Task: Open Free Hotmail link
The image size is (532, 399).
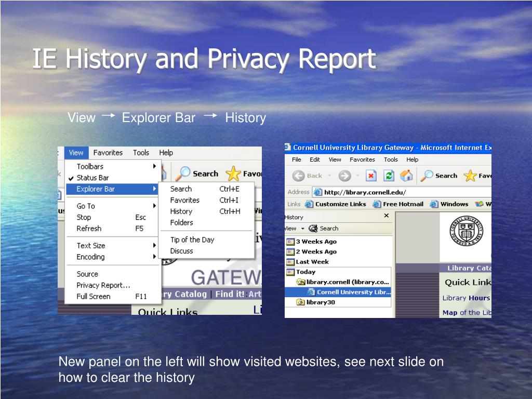Action: [398, 204]
